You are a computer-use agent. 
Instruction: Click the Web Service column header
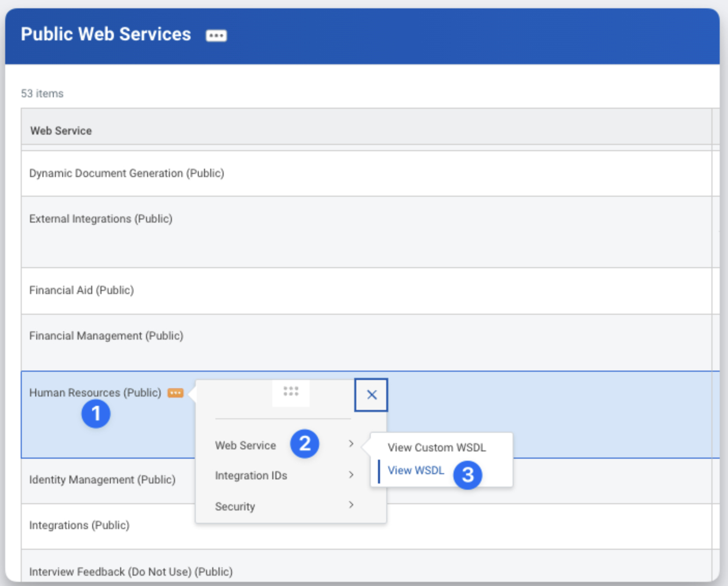click(x=61, y=131)
